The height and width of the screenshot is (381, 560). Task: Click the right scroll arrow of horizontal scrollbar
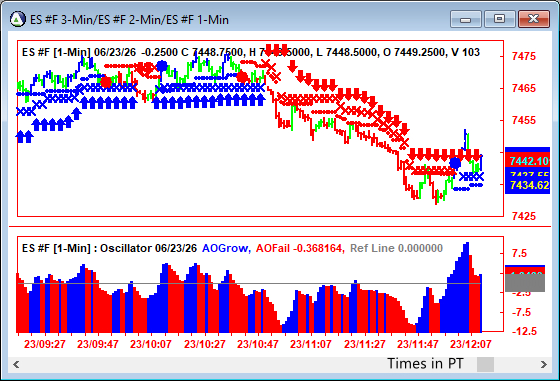[x=544, y=365]
